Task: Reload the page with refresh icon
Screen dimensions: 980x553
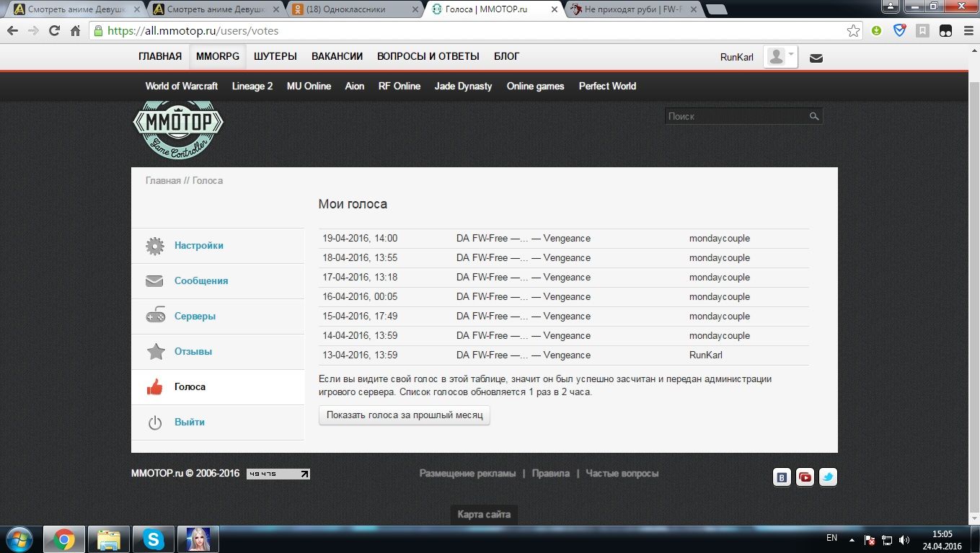Action: [54, 31]
